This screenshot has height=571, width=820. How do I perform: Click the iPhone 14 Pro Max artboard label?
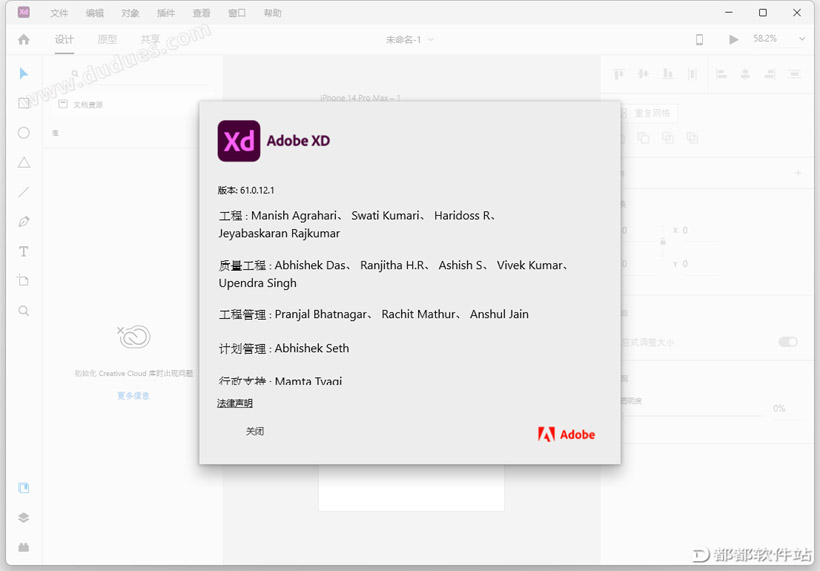coord(360,98)
